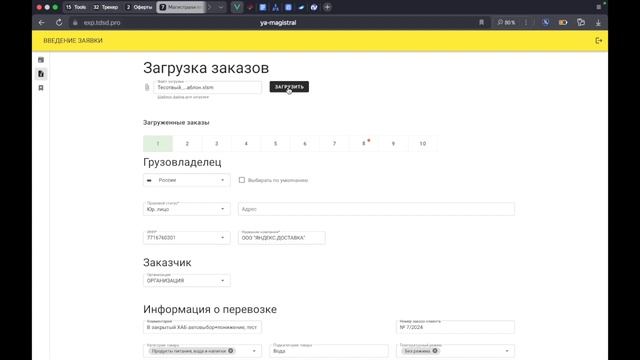Expand the product category dropdown arrow

click(x=254, y=351)
